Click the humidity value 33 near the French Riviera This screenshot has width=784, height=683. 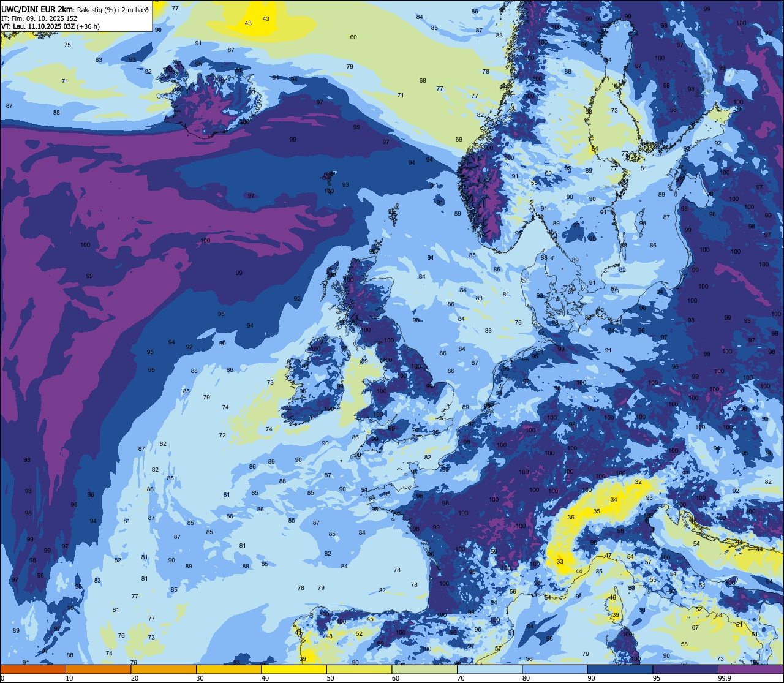tap(560, 561)
